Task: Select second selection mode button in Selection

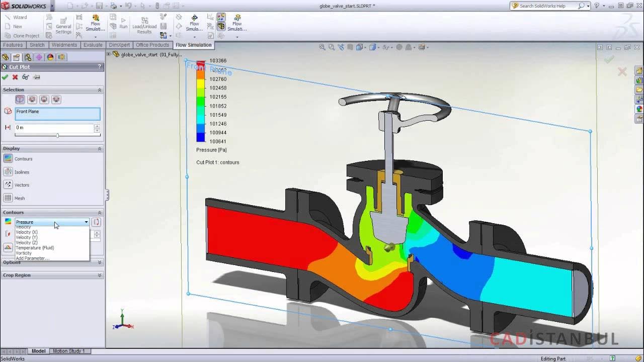Action: tap(32, 100)
